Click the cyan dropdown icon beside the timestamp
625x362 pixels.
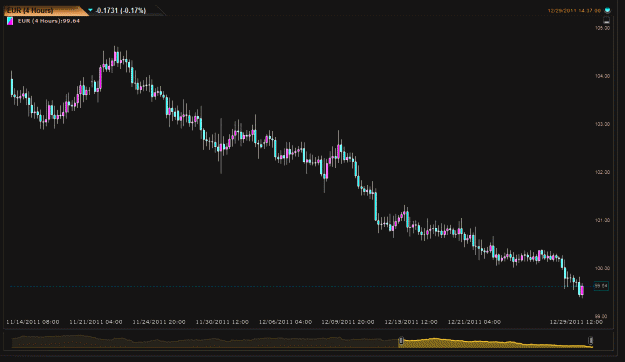pyautogui.click(x=607, y=10)
